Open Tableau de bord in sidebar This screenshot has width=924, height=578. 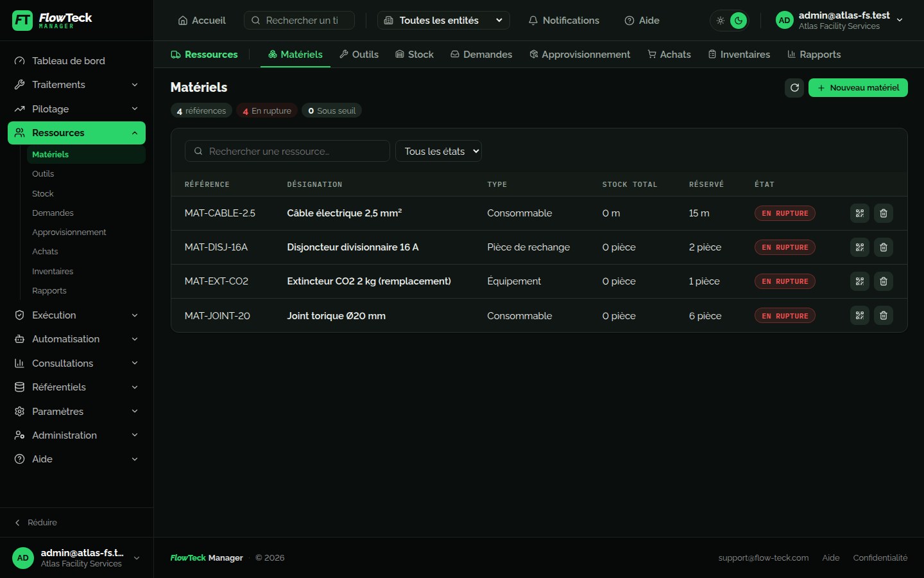click(x=76, y=61)
